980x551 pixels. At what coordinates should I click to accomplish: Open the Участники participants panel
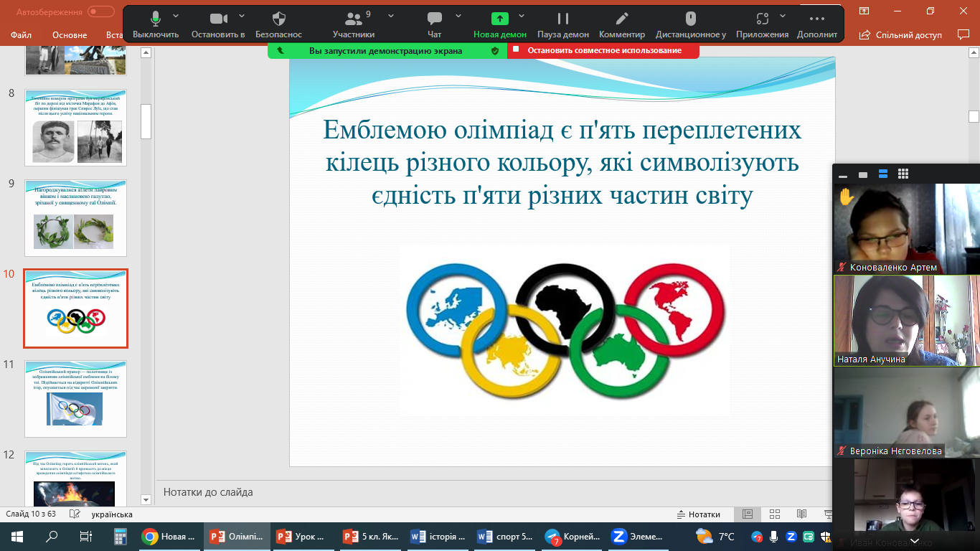pos(354,25)
